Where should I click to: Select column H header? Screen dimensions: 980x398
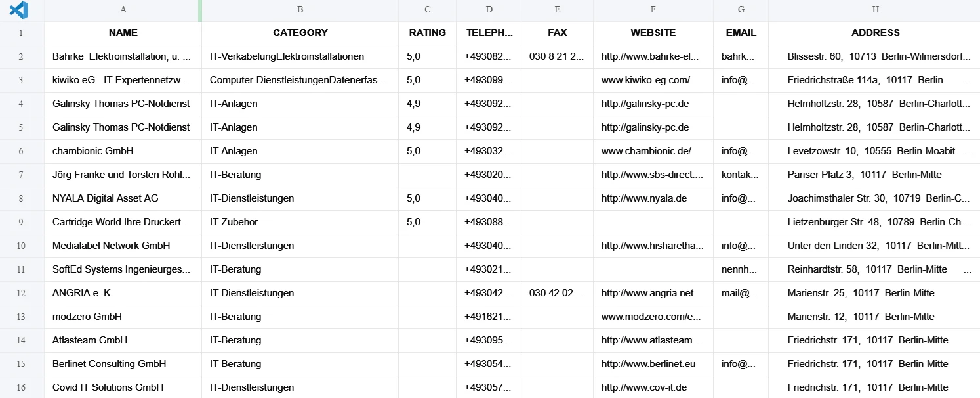876,10
